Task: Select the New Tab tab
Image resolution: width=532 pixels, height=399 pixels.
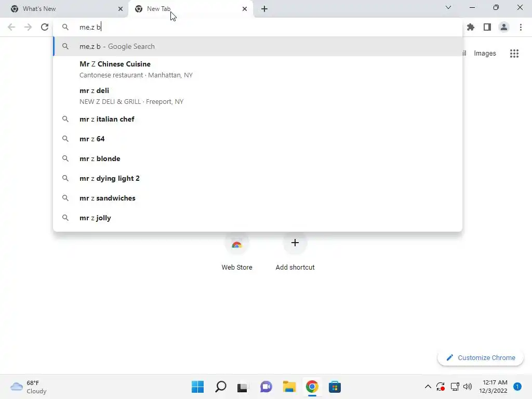Action: pyautogui.click(x=191, y=9)
